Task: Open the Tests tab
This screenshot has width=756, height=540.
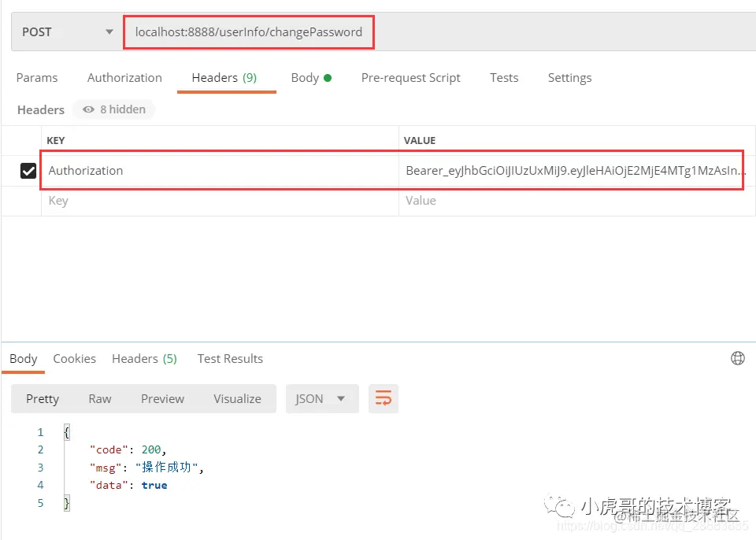Action: tap(504, 78)
